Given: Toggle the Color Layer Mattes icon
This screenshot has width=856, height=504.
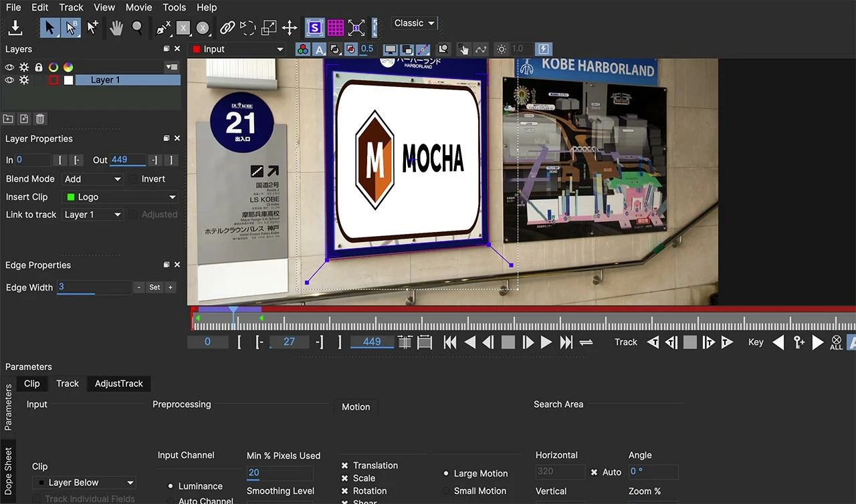Looking at the screenshot, I should [x=351, y=49].
